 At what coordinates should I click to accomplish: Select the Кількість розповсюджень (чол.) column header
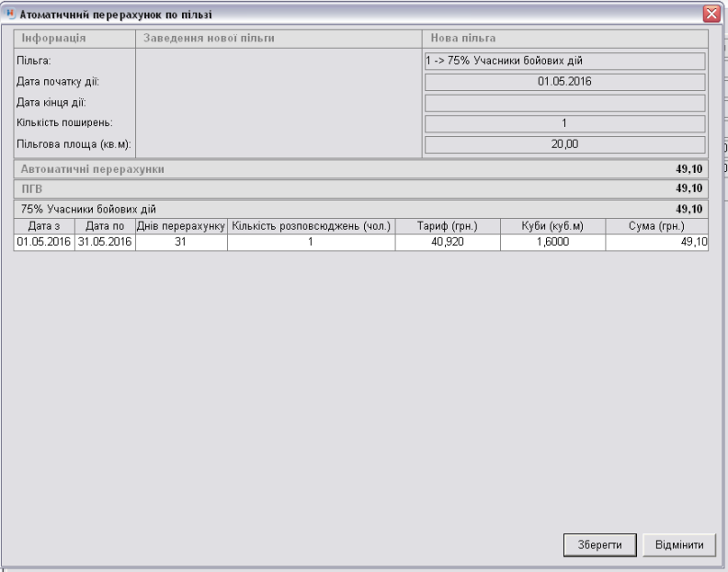(x=312, y=225)
